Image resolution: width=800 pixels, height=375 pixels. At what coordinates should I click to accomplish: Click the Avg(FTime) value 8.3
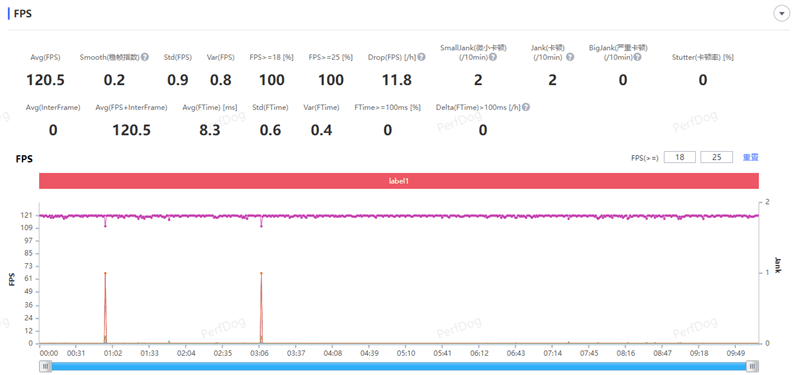[x=210, y=130]
